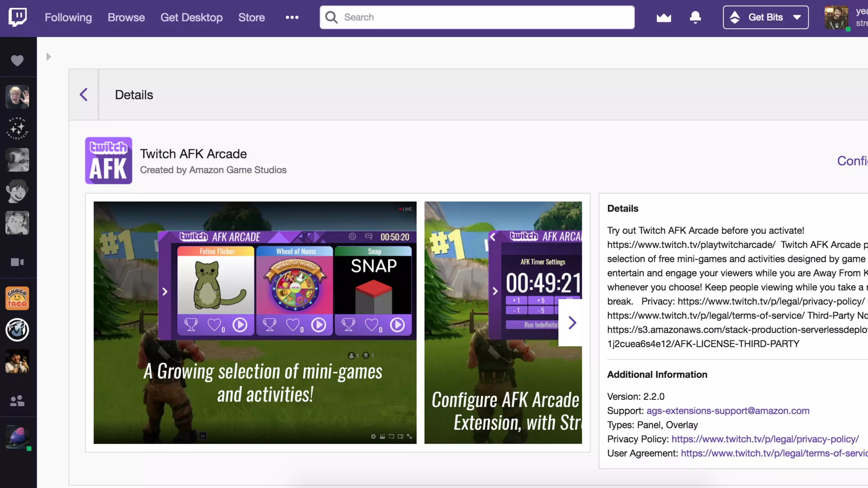Click the sparkle stars channel avatar

[x=17, y=128]
